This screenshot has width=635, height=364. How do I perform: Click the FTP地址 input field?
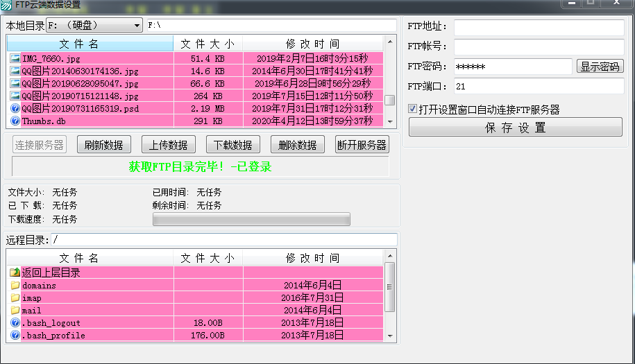pyautogui.click(x=539, y=28)
